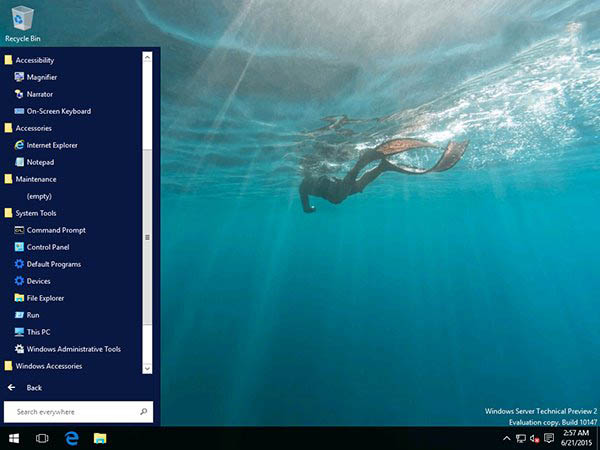The image size is (600, 450).
Task: Open the Run dialog entry
Action: click(x=27, y=315)
